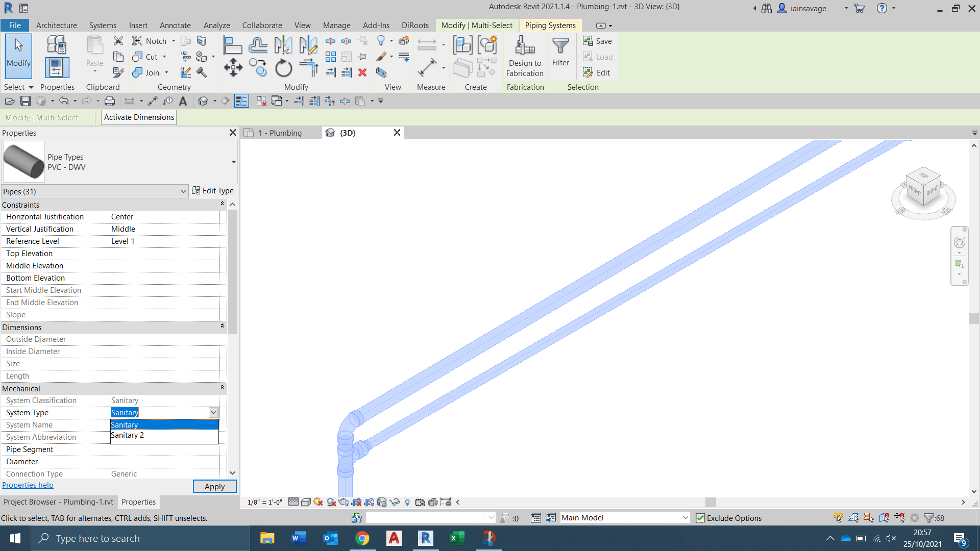This screenshot has height=551, width=980.
Task: Click the view scale 1/8" = 1'-0"
Action: [264, 502]
